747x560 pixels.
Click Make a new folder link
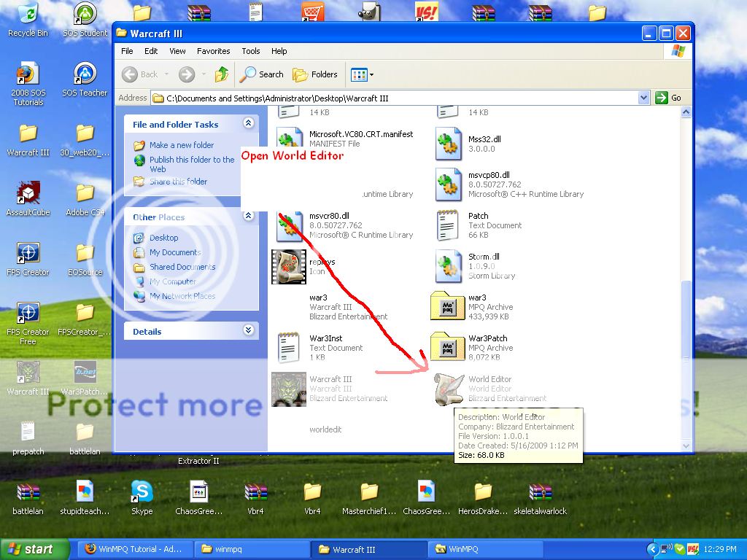pos(182,145)
